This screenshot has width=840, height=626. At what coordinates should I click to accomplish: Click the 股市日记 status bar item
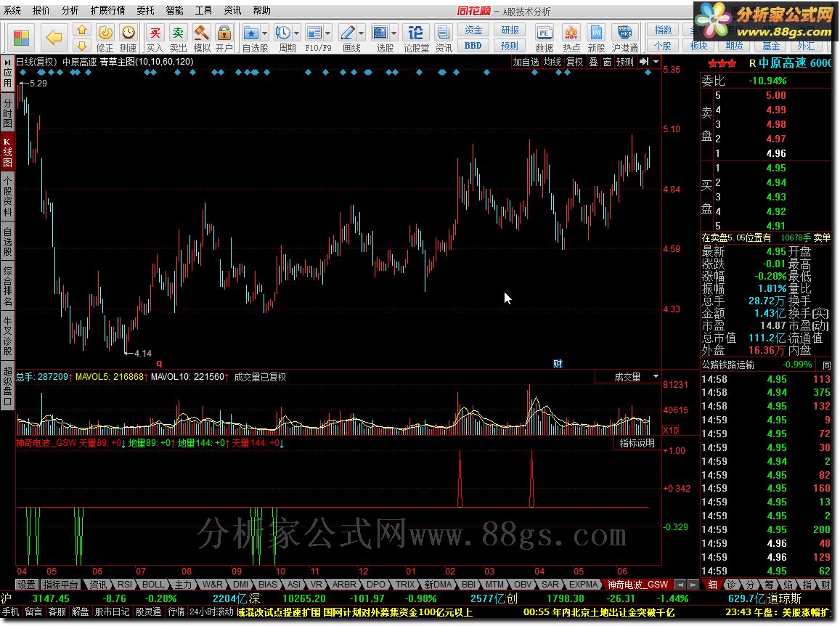(112, 611)
